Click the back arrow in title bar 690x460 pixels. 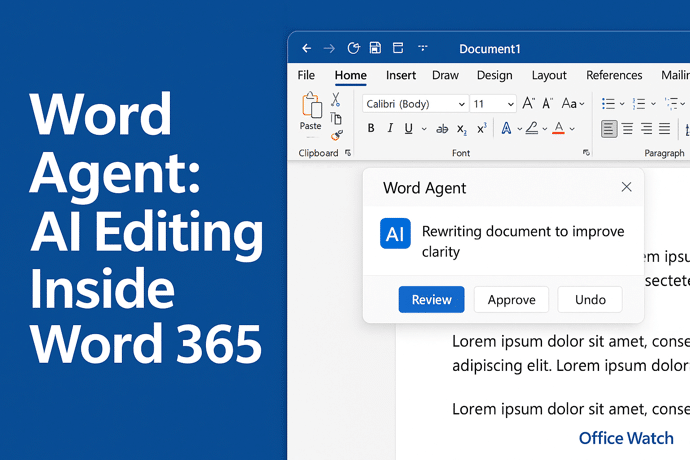pos(307,48)
